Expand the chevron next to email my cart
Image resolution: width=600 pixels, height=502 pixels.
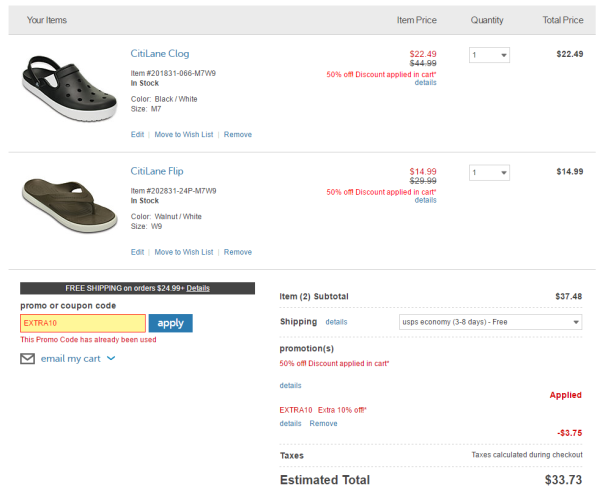click(x=111, y=358)
